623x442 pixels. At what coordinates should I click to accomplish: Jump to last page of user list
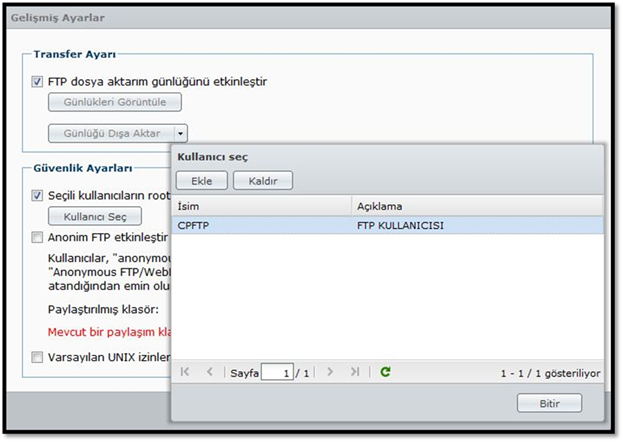[x=355, y=372]
